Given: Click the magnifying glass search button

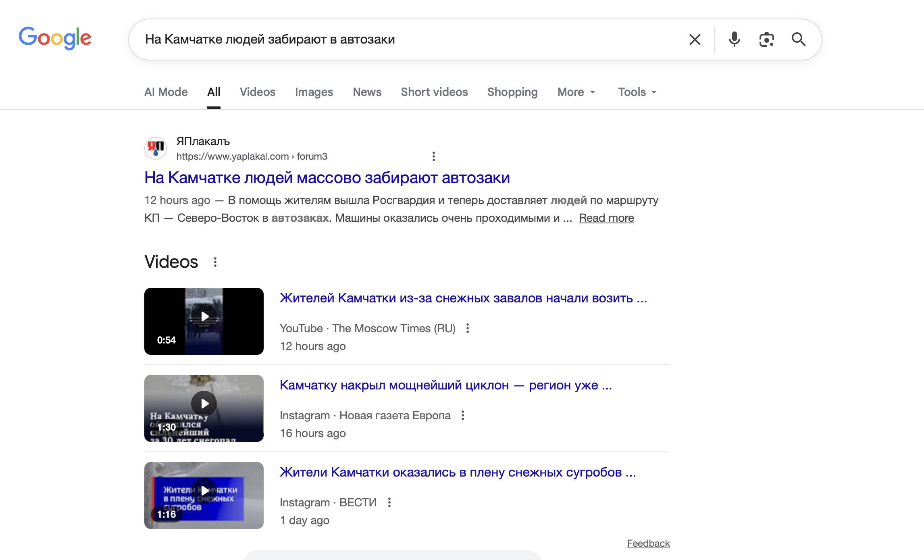Looking at the screenshot, I should pyautogui.click(x=798, y=40).
